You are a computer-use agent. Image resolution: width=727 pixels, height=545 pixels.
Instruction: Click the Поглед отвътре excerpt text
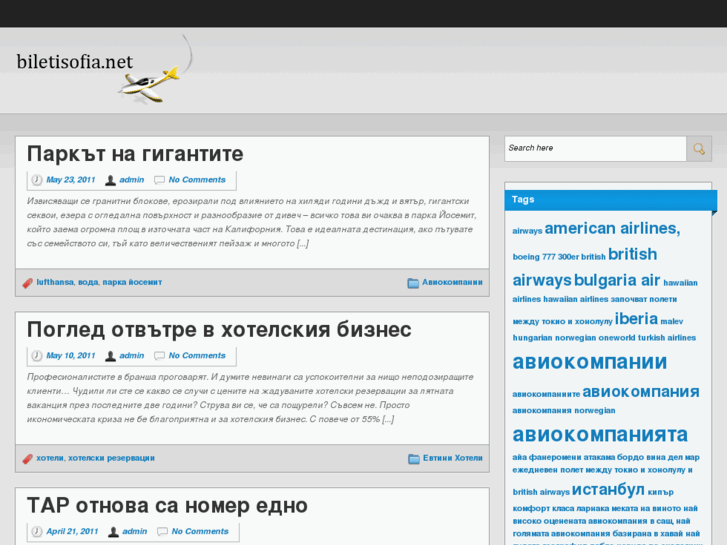pos(250,398)
